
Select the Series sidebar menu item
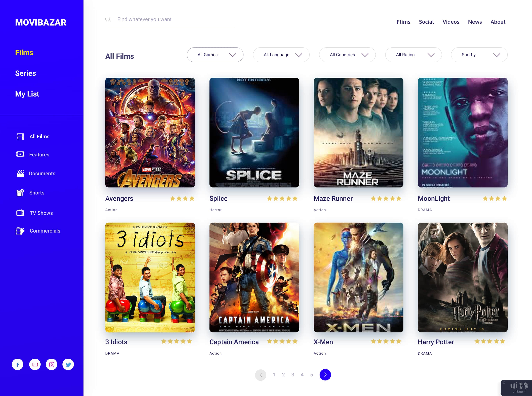coord(26,73)
